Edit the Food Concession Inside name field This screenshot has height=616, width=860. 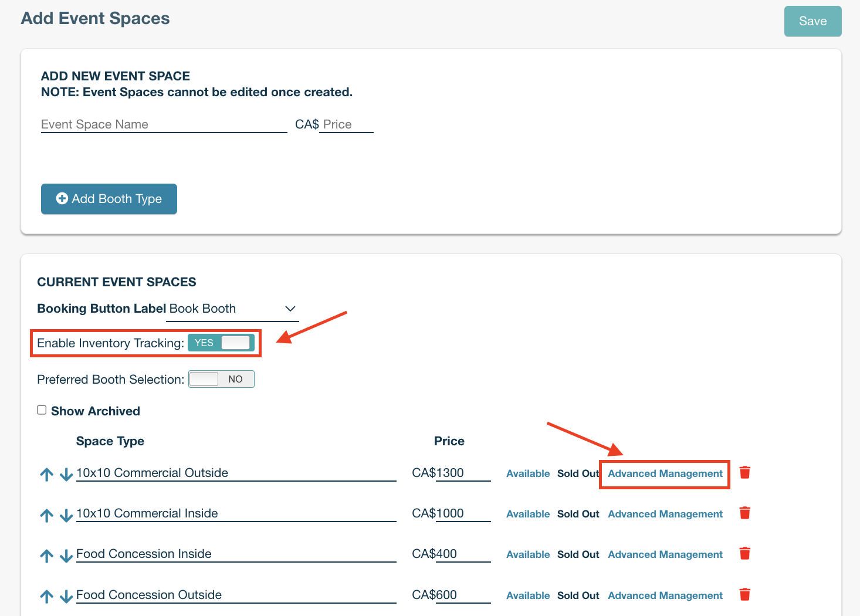(236, 554)
